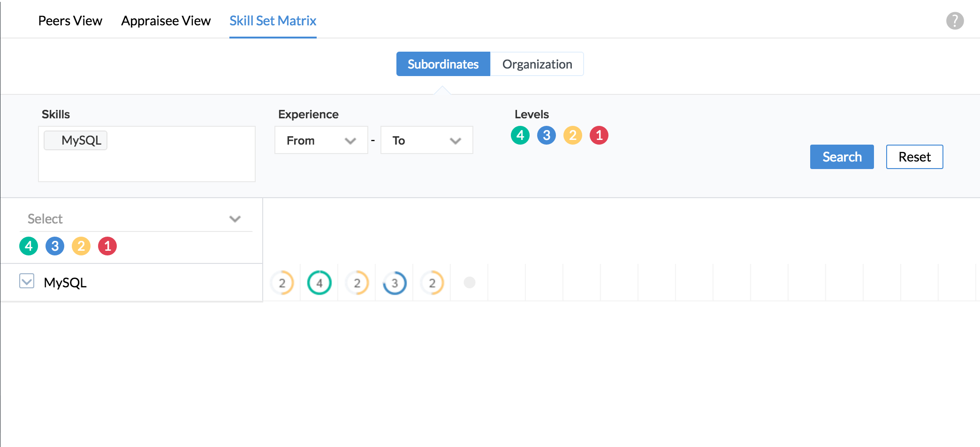Screen dimensions: 980x447
Task: Go to the Peers View tab
Action: 70,21
